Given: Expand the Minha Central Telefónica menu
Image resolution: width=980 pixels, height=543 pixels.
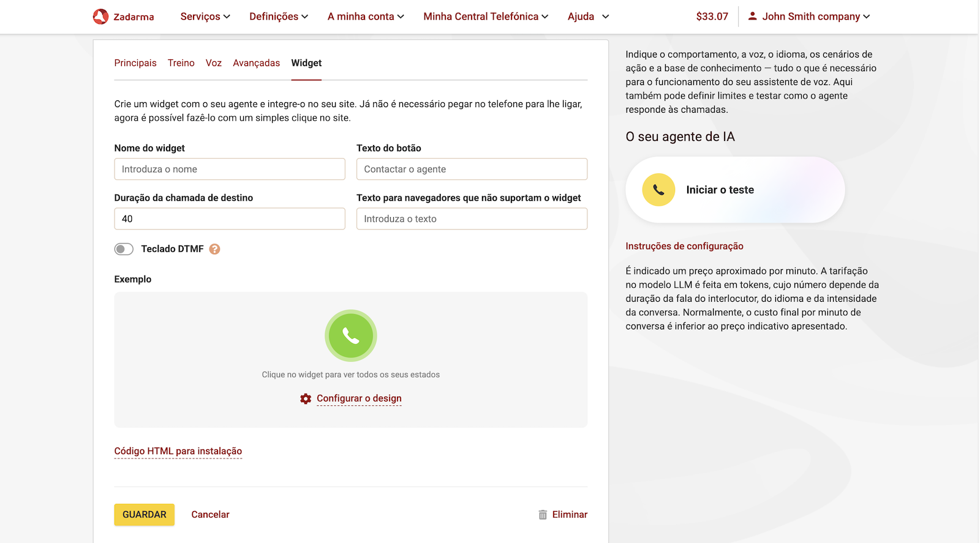Looking at the screenshot, I should [x=486, y=17].
